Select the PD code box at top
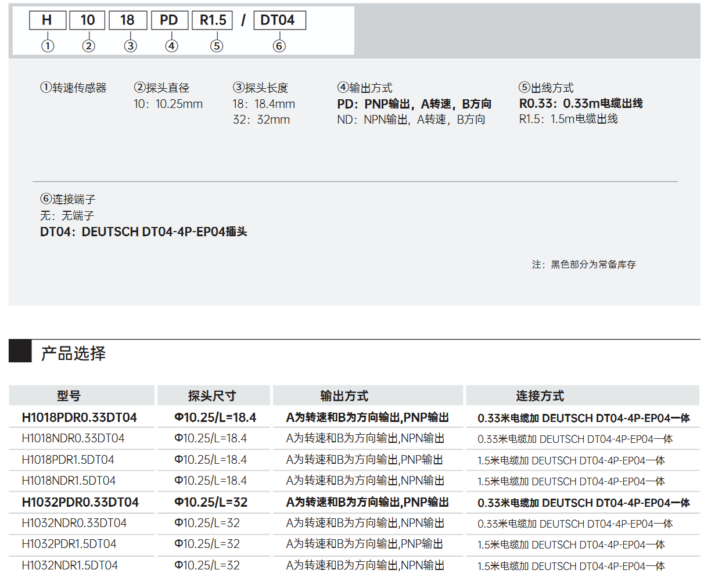This screenshot has width=704, height=588. tap(169, 20)
